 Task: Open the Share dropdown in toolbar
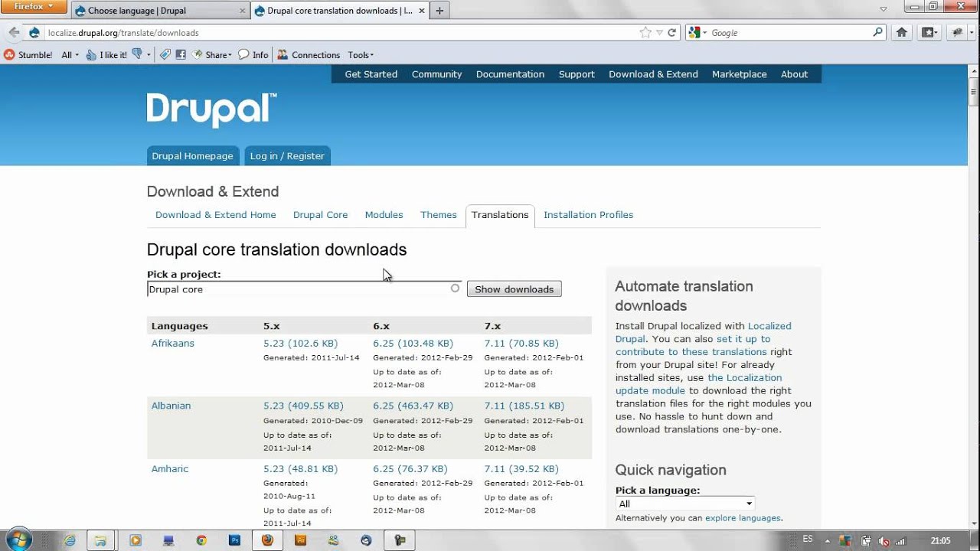[213, 55]
